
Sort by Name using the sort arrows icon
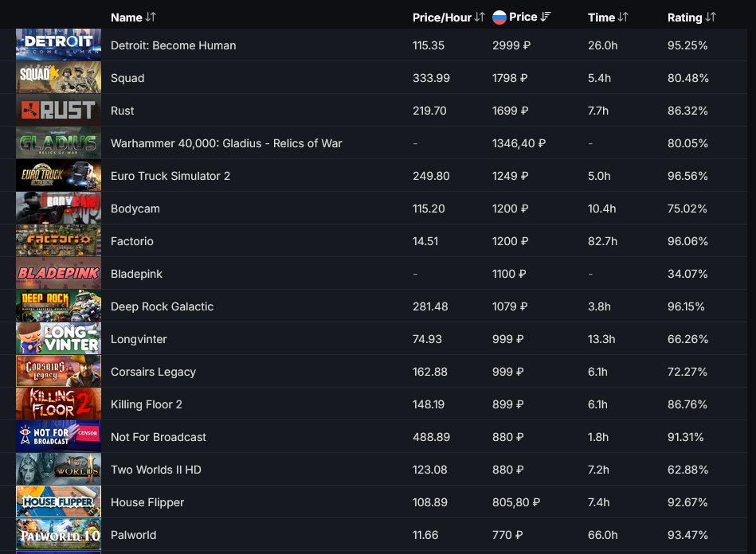(x=151, y=18)
